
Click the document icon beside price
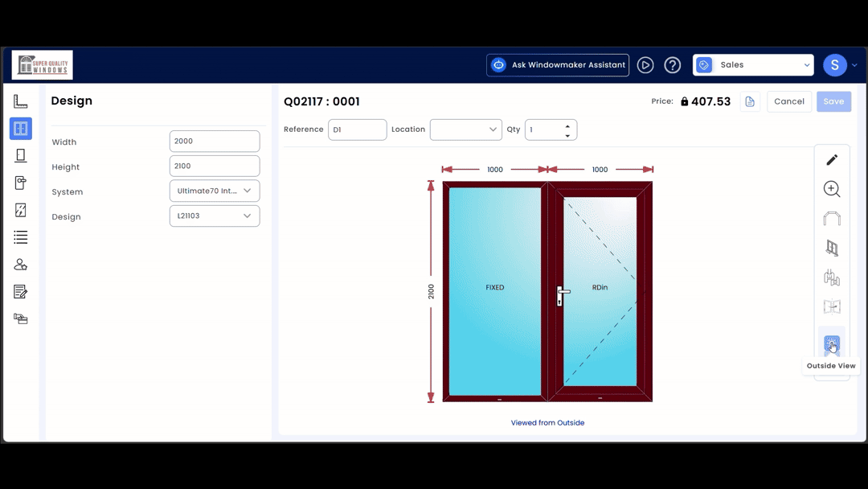(750, 101)
